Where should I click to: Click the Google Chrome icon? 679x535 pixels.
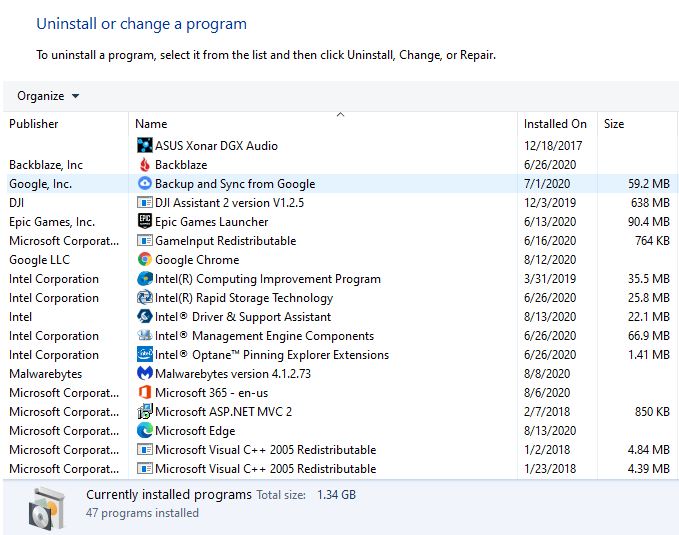145,260
